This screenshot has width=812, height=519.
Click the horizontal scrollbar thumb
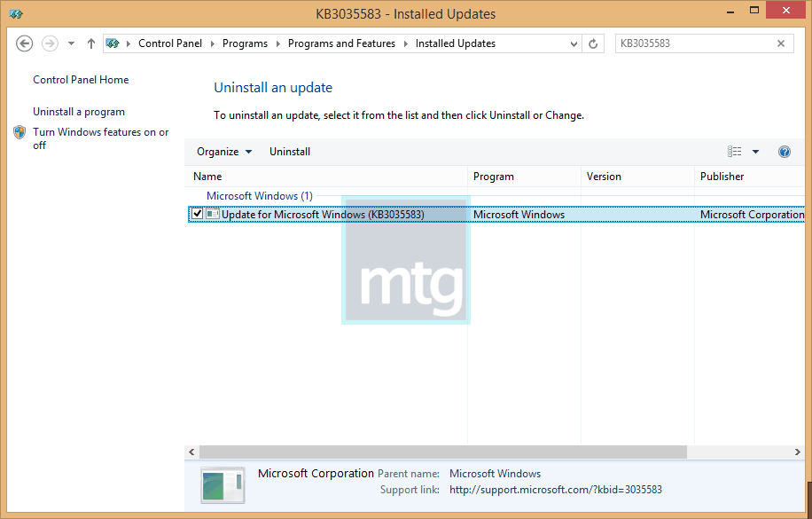tap(443, 452)
